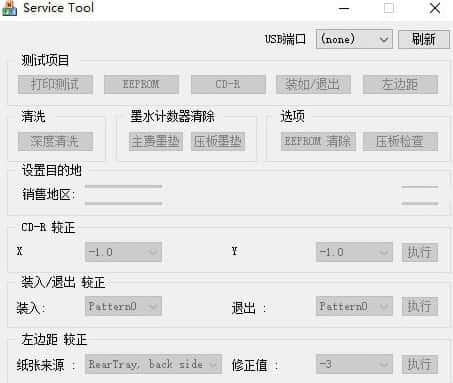Click the 设置目的地 group label
The height and width of the screenshot is (383, 453).
pyautogui.click(x=52, y=170)
